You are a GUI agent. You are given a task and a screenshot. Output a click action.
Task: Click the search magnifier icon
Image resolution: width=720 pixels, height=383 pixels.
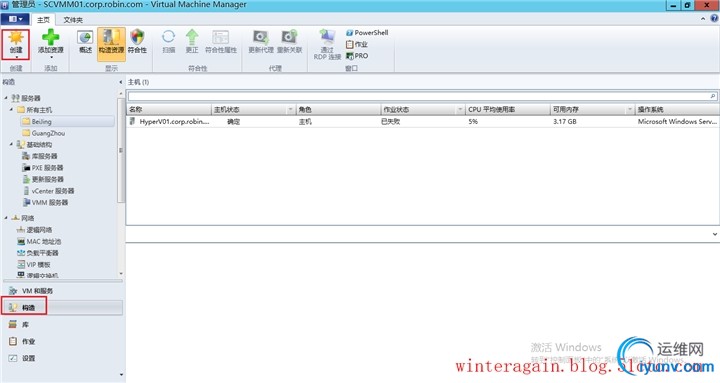click(x=713, y=96)
